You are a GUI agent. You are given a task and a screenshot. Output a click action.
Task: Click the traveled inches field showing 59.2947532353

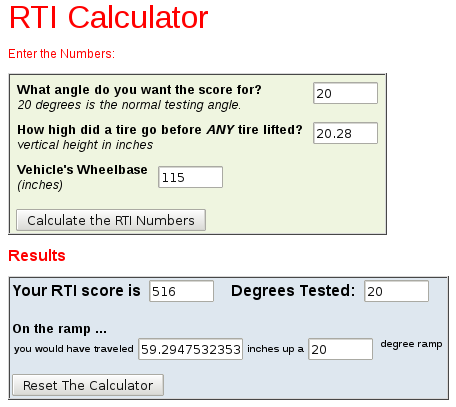pyautogui.click(x=191, y=349)
